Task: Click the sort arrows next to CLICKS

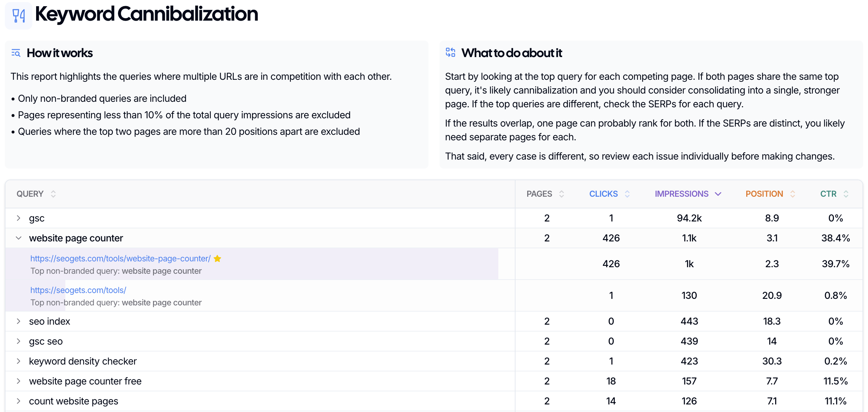Action: pyautogui.click(x=627, y=194)
